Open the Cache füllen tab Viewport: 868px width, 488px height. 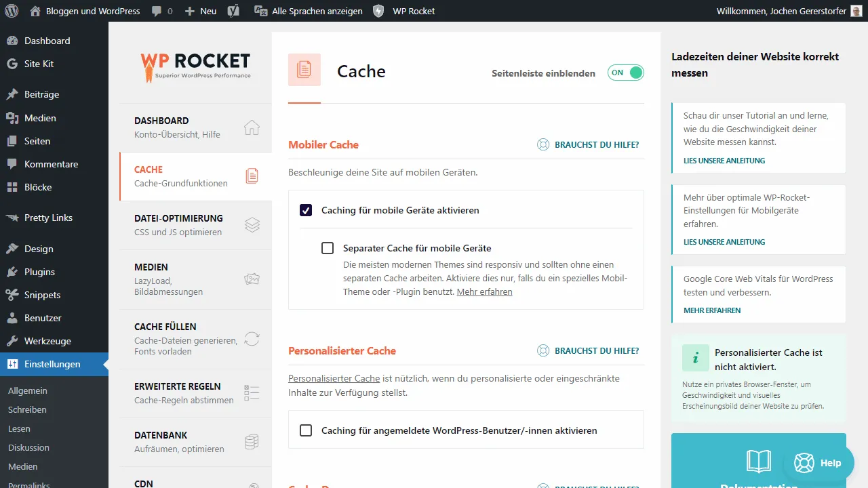(195, 339)
